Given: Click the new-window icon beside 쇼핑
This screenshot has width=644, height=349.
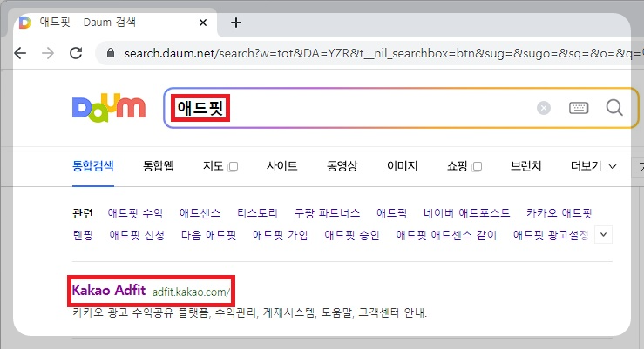Looking at the screenshot, I should pyautogui.click(x=477, y=166).
